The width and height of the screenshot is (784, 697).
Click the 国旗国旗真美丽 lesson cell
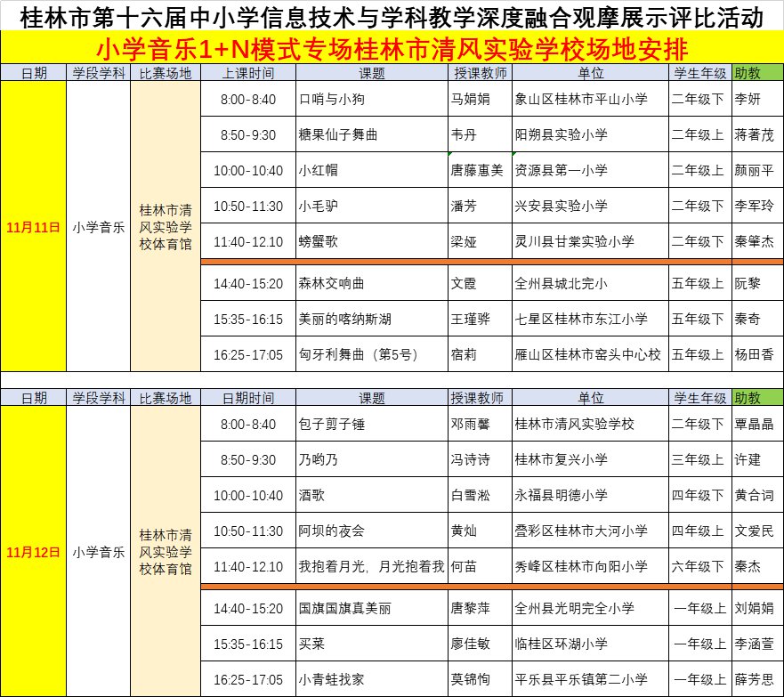344,609
